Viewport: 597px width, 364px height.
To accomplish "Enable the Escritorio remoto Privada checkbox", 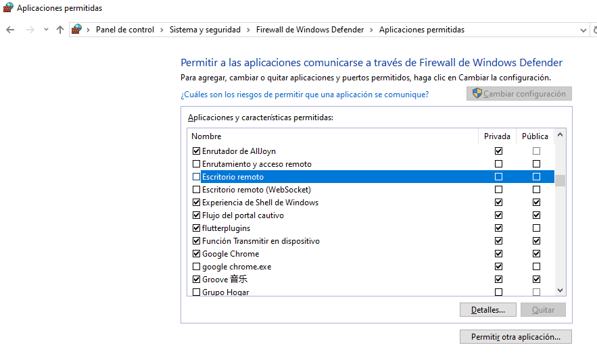I will (498, 177).
